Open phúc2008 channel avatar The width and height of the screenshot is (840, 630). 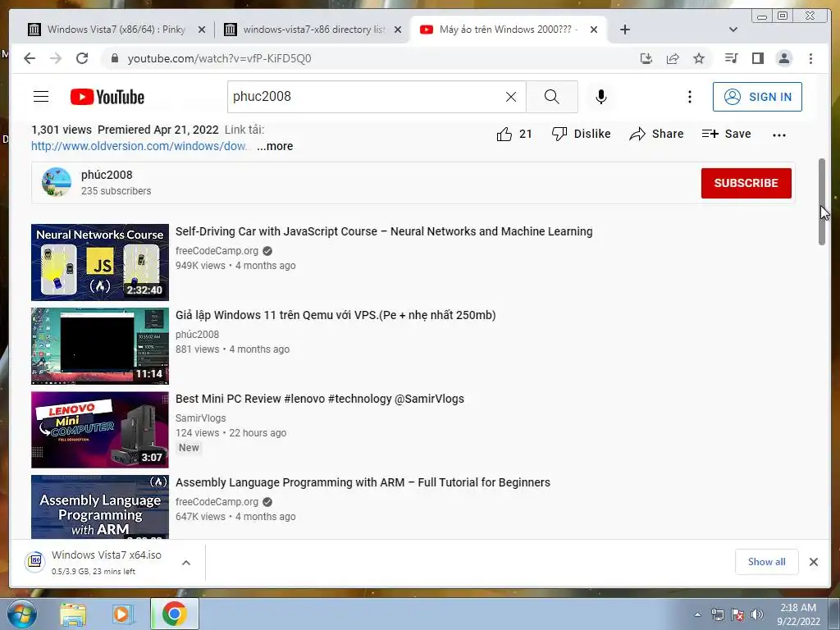coord(57,182)
